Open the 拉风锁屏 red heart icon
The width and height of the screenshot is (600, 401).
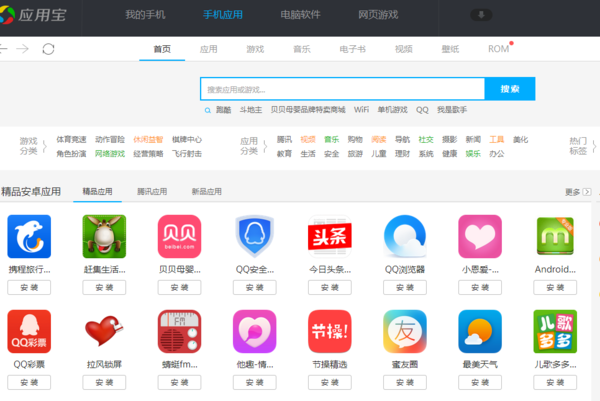pos(104,331)
